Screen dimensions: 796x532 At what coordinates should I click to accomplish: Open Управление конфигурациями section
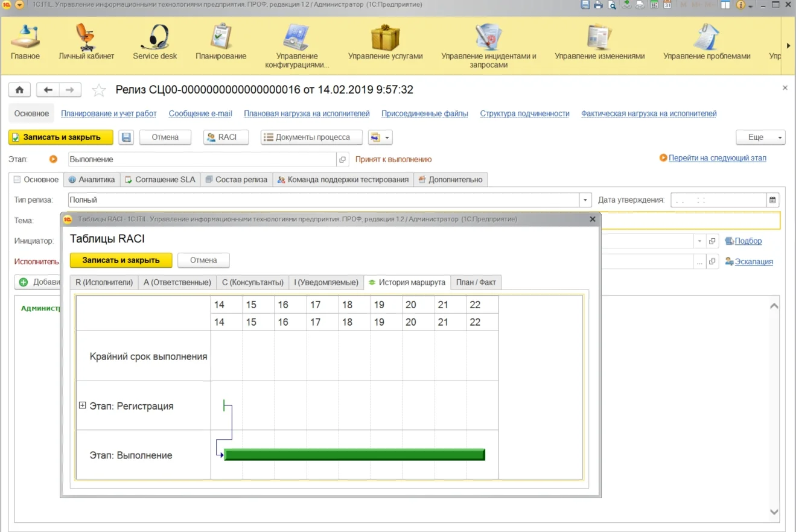tap(296, 46)
